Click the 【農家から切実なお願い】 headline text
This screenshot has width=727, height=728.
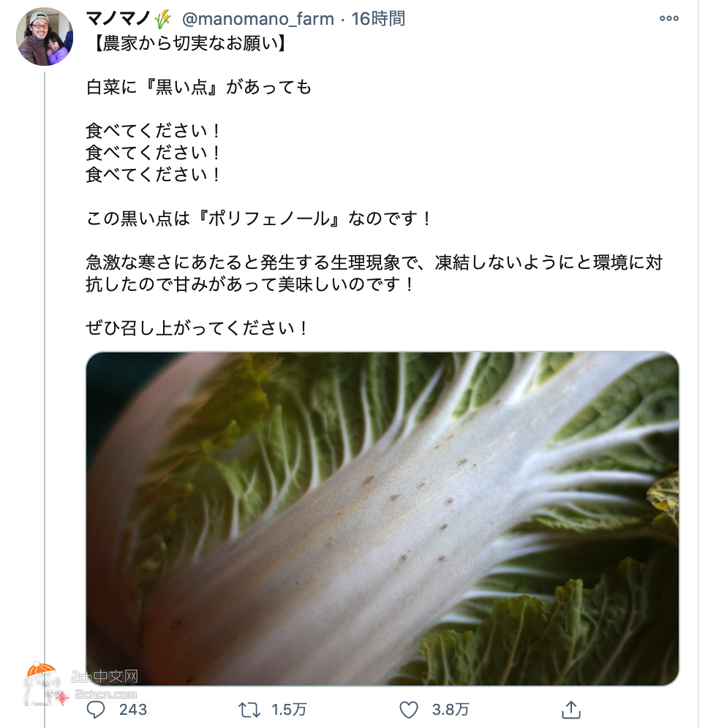[190, 43]
